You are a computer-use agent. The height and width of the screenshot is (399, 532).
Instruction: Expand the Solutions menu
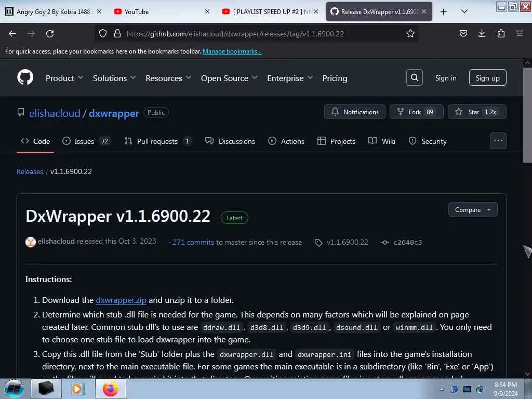coord(114,78)
